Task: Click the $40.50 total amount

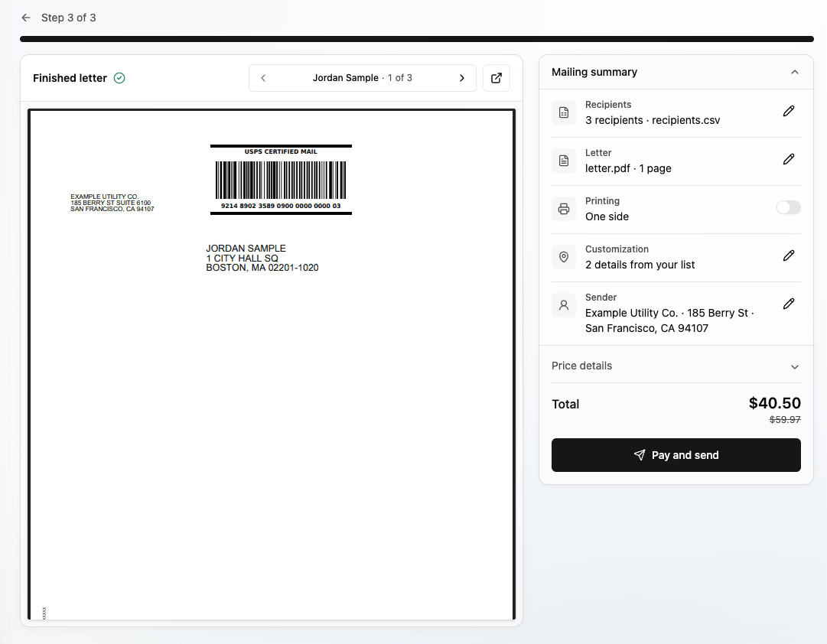Action: 775,404
